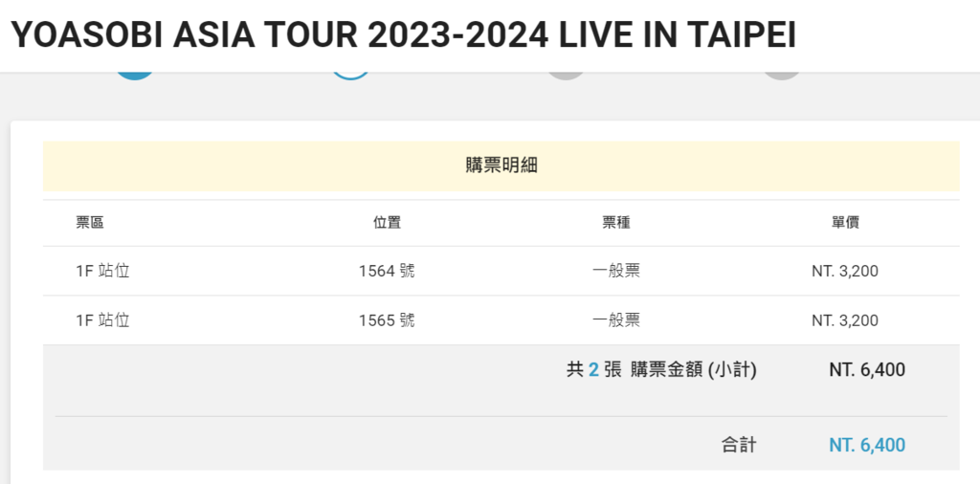
Task: Select the black NT. 6,400 subtotal amount
Action: pos(867,370)
